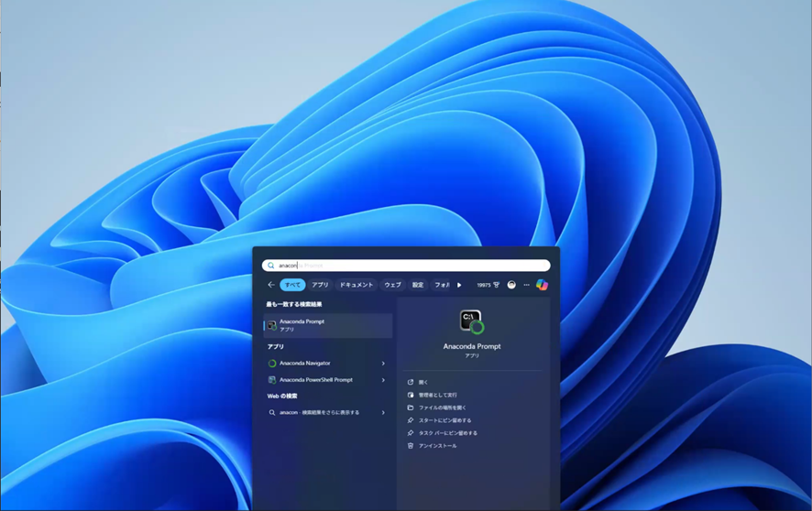
Task: Click タスク バーにピン留めする
Action: [x=447, y=433]
